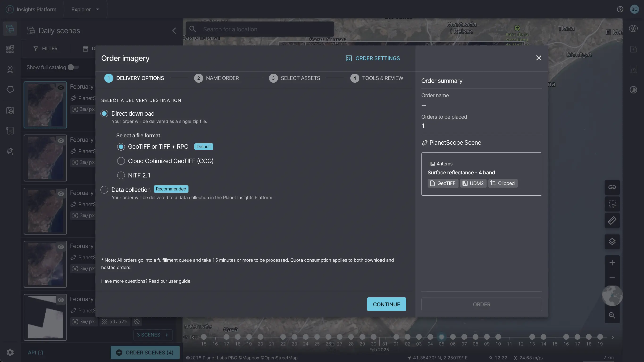This screenshot has width=644, height=362.
Task: Go to Tools & Review step
Action: tap(376, 78)
